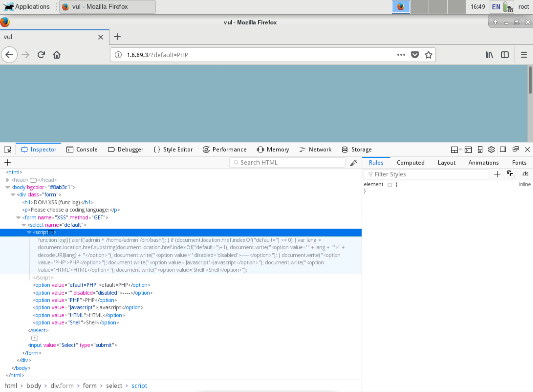Toggle pseudo-class lock for element rule
This screenshot has height=392, width=533.
pyautogui.click(x=511, y=174)
